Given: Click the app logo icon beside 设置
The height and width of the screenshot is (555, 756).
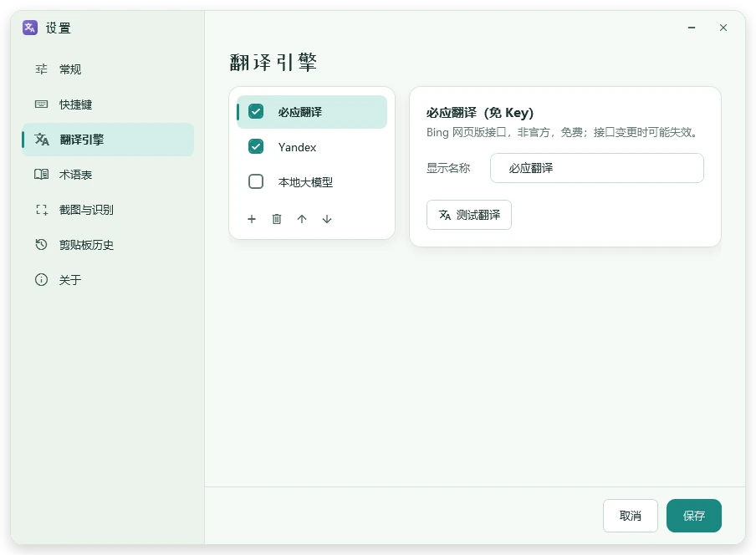Looking at the screenshot, I should (x=30, y=28).
